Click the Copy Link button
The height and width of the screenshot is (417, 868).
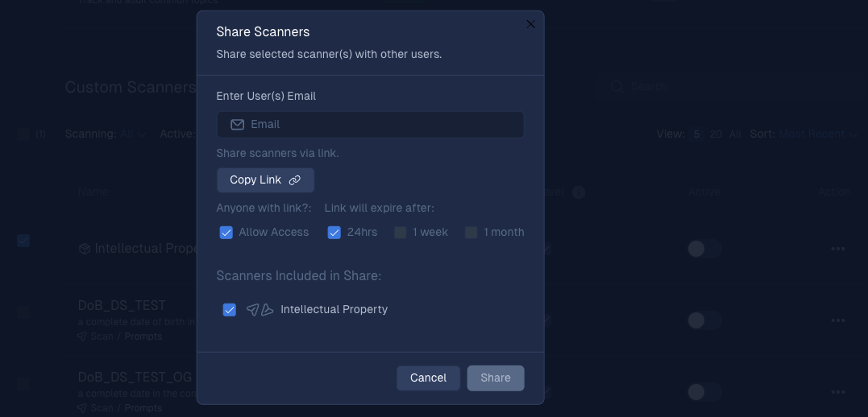pyautogui.click(x=266, y=180)
